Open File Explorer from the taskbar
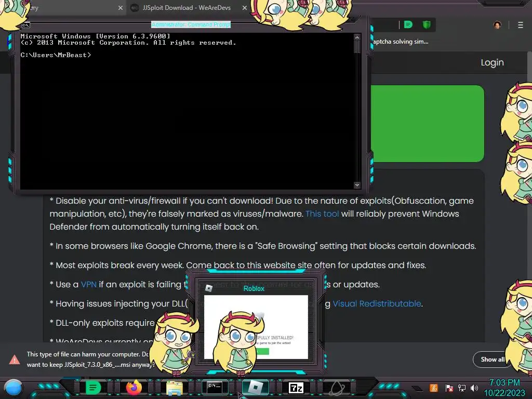Image resolution: width=532 pixels, height=399 pixels. [x=175, y=388]
